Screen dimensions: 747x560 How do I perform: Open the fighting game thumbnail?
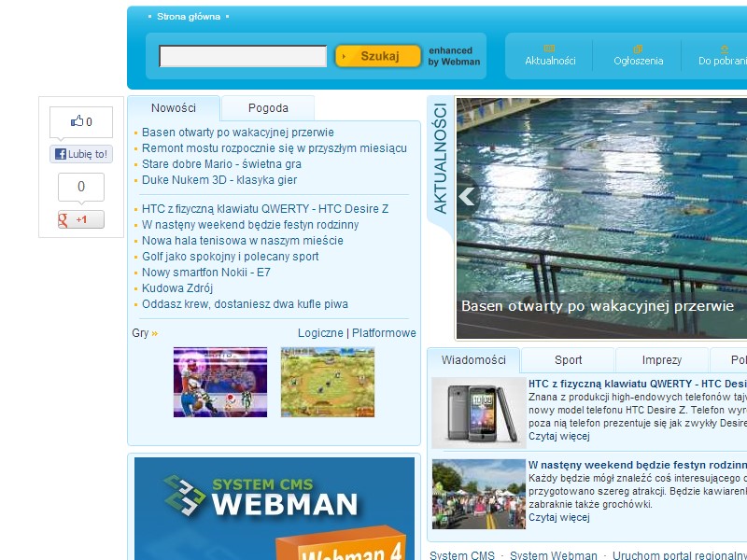pyautogui.click(x=220, y=382)
